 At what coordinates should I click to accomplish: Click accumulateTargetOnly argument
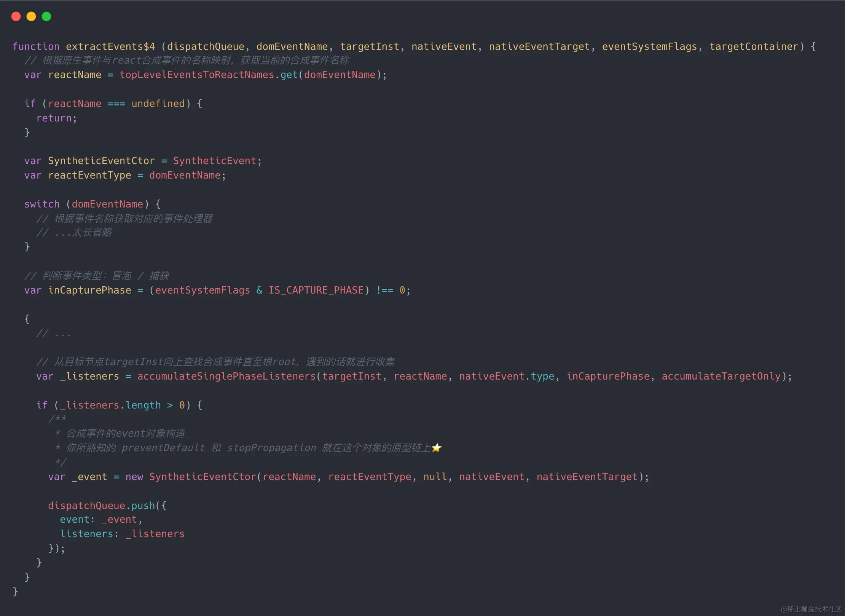[x=721, y=377]
